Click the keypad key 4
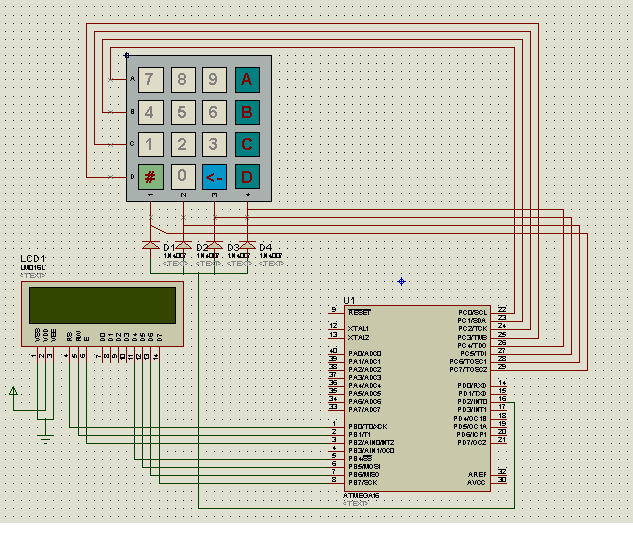This screenshot has width=633, height=540. click(x=151, y=112)
